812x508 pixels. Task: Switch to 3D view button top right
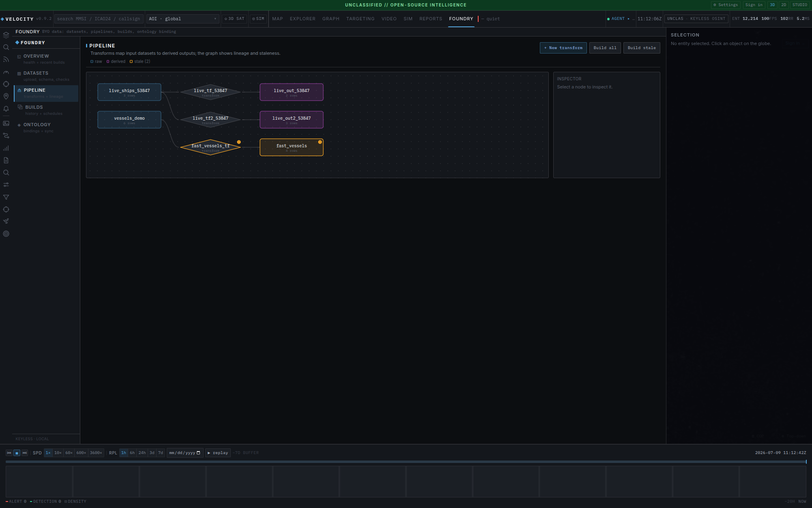pos(772,5)
